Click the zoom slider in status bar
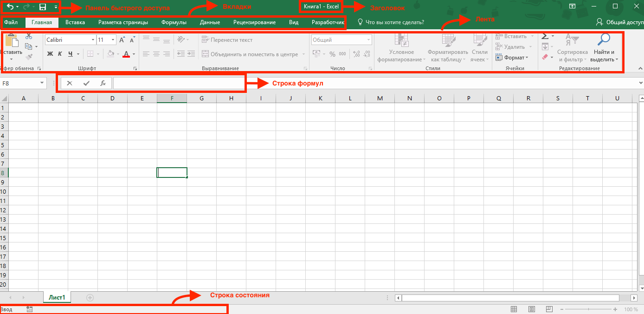Image resolution: width=644 pixels, height=314 pixels. tap(588, 309)
